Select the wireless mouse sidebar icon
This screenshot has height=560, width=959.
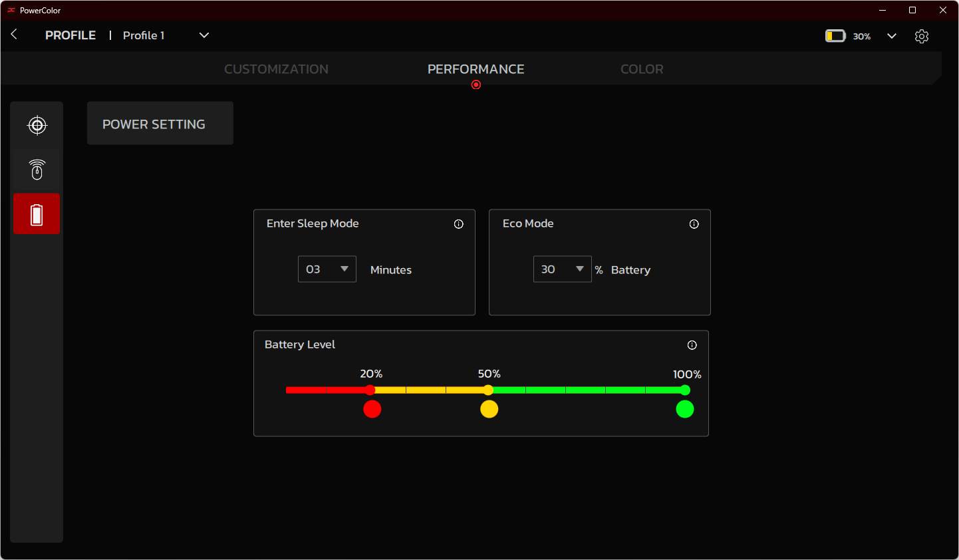[37, 170]
